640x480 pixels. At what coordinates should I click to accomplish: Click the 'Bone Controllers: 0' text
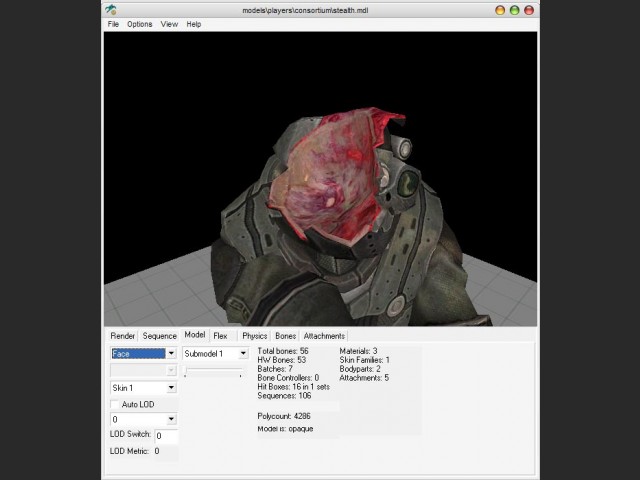[288, 378]
